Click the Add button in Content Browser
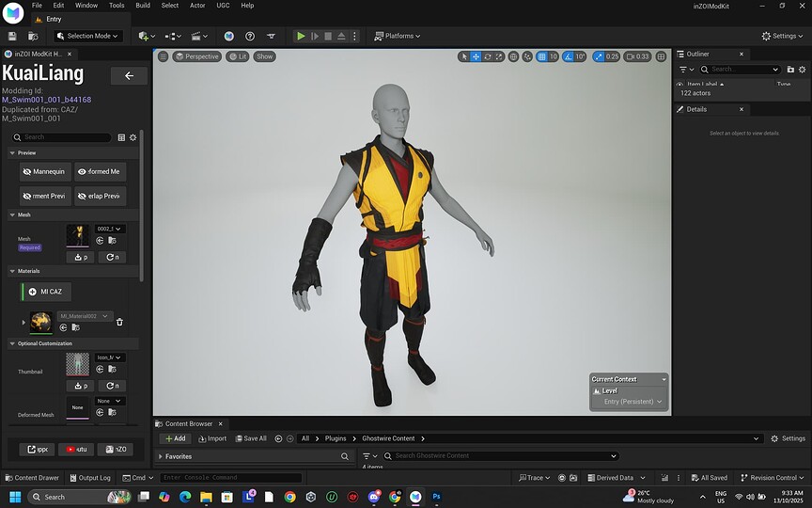The height and width of the screenshot is (508, 812). point(176,438)
